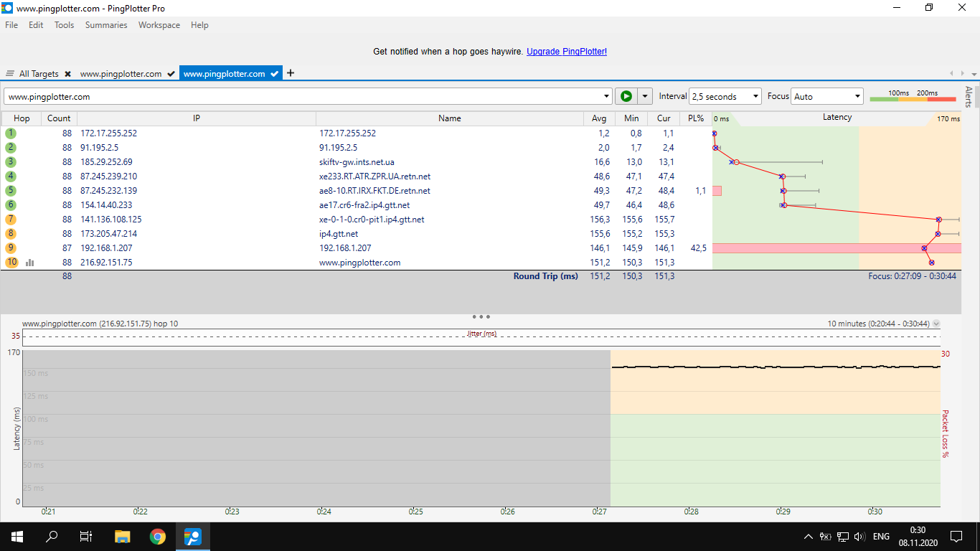Add a new target tab with plus

click(x=291, y=73)
